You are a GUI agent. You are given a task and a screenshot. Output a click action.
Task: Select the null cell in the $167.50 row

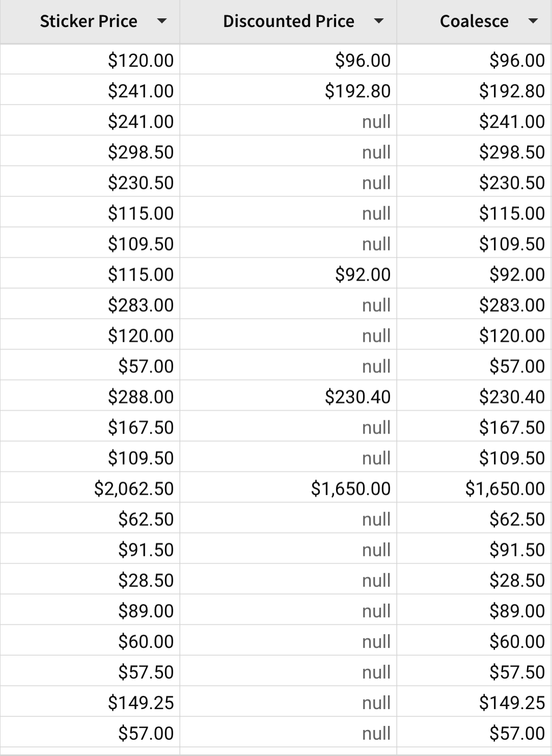[376, 427]
